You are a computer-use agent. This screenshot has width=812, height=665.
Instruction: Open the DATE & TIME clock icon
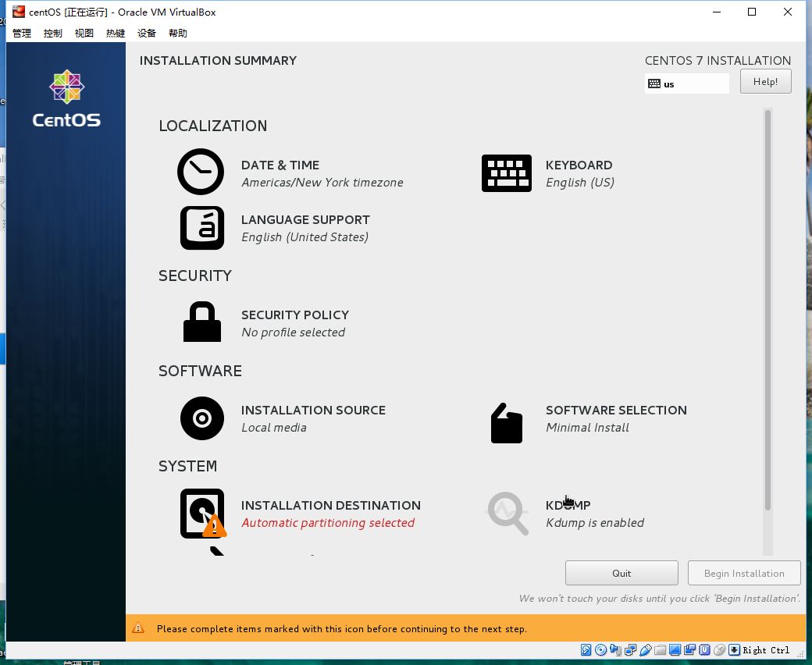[201, 172]
